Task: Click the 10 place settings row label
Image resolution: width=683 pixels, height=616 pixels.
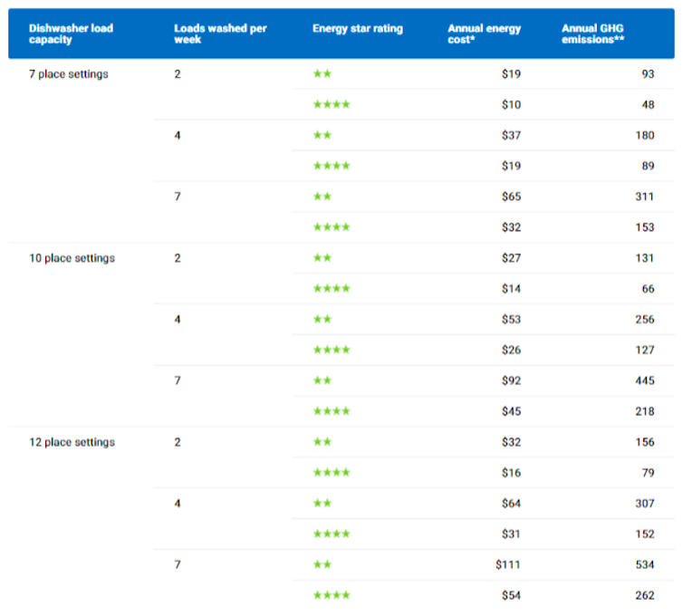Action: click(x=72, y=258)
